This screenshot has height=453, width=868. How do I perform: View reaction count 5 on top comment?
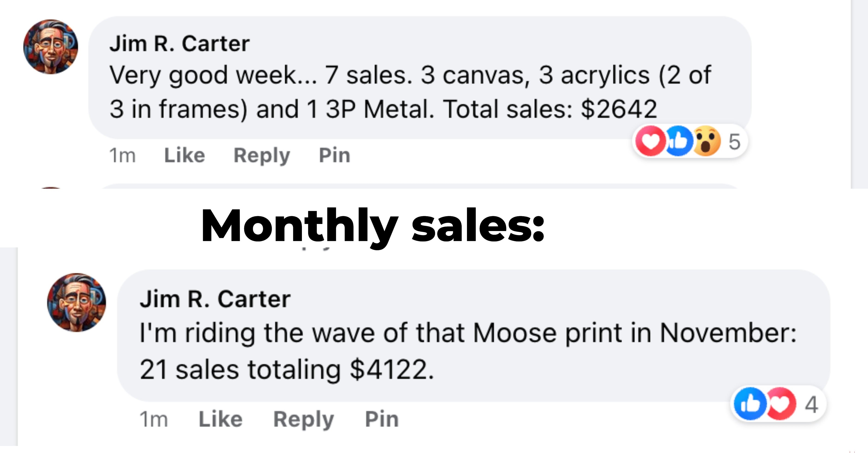click(x=735, y=142)
